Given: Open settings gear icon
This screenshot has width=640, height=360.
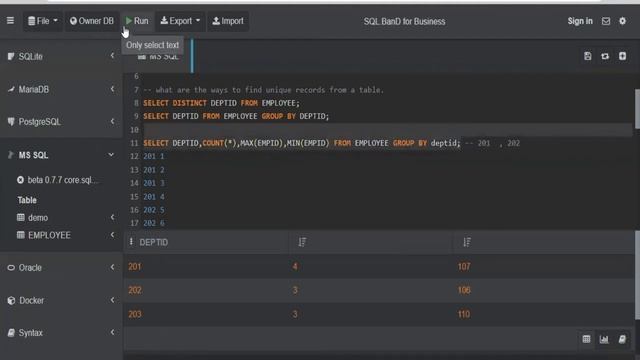Looking at the screenshot, I should pyautogui.click(x=622, y=21).
